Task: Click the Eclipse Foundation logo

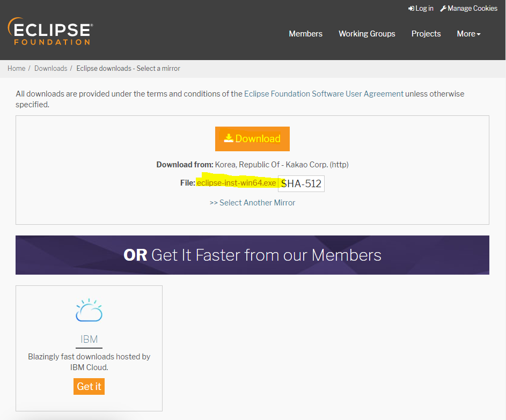Action: [x=50, y=31]
